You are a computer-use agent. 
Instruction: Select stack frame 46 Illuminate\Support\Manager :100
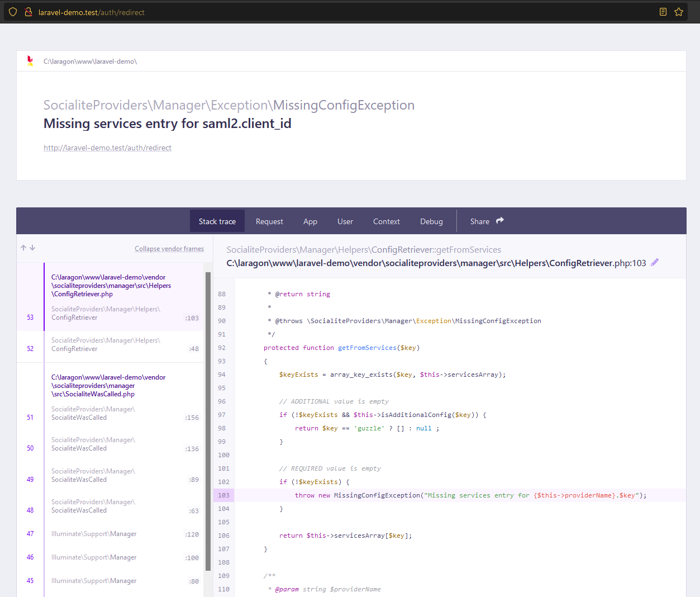[110, 557]
